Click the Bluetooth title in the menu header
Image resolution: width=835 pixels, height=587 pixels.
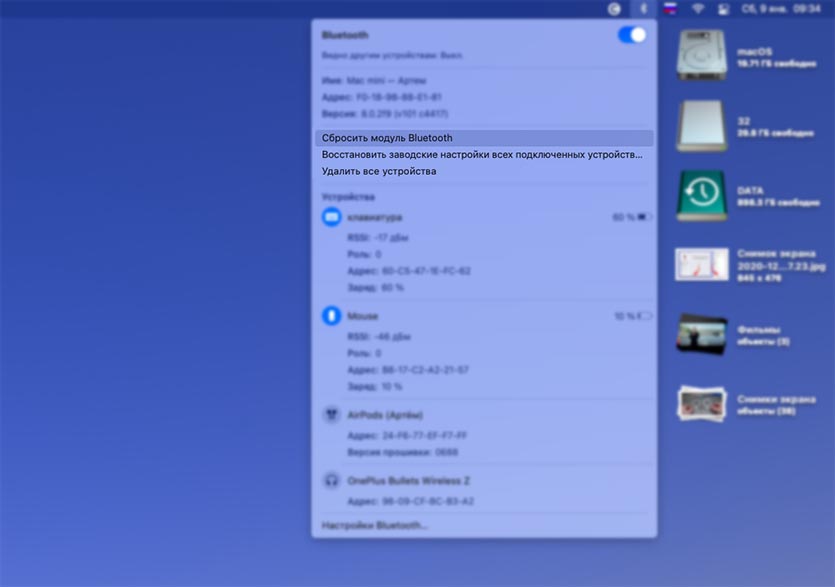(345, 35)
